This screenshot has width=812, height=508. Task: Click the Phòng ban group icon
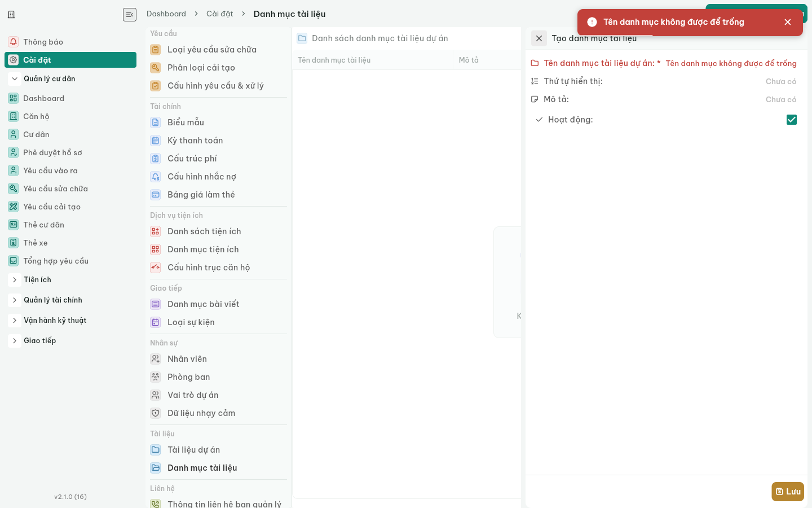pos(156,377)
